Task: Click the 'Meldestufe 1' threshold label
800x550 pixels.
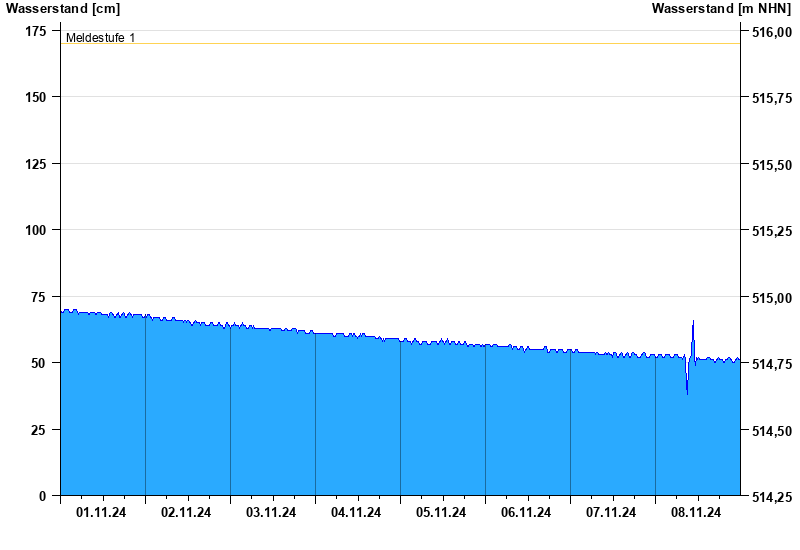Action: click(101, 38)
